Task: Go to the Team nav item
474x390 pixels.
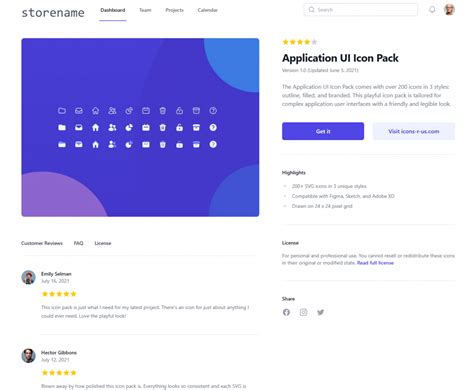Action: pyautogui.click(x=145, y=10)
